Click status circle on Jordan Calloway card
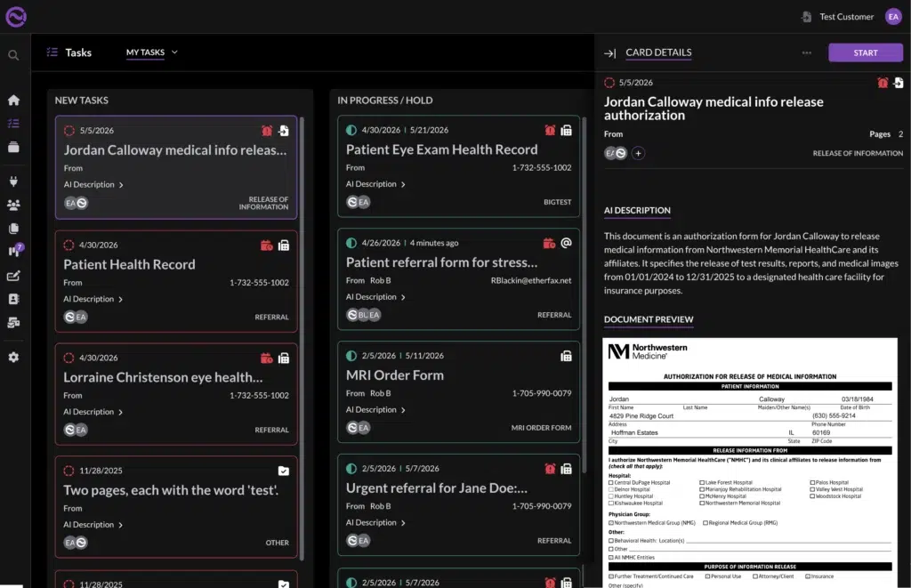This screenshot has height=588, width=911. (69, 131)
